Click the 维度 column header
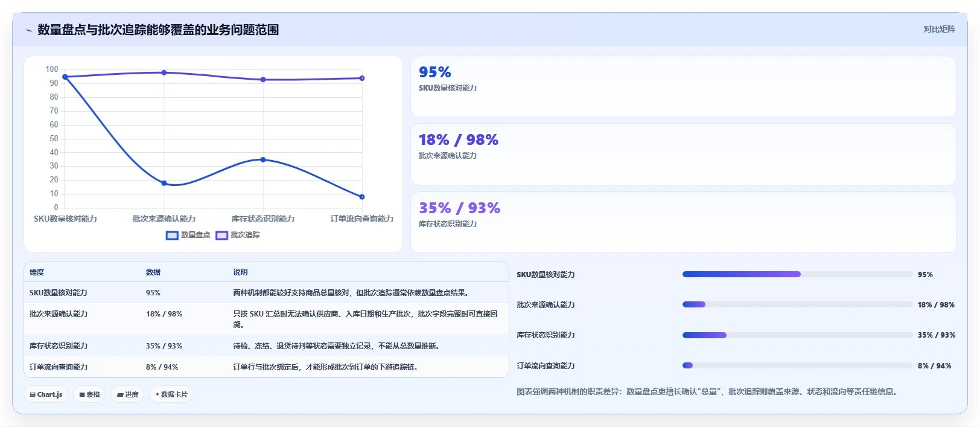Image resolution: width=980 pixels, height=427 pixels. [37, 272]
